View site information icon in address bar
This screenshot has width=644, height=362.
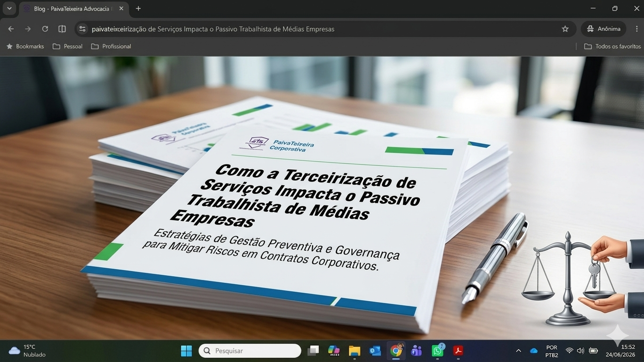[82, 29]
